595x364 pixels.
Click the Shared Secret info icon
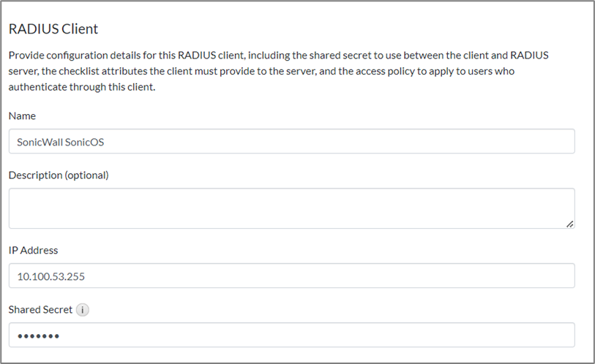click(x=83, y=310)
